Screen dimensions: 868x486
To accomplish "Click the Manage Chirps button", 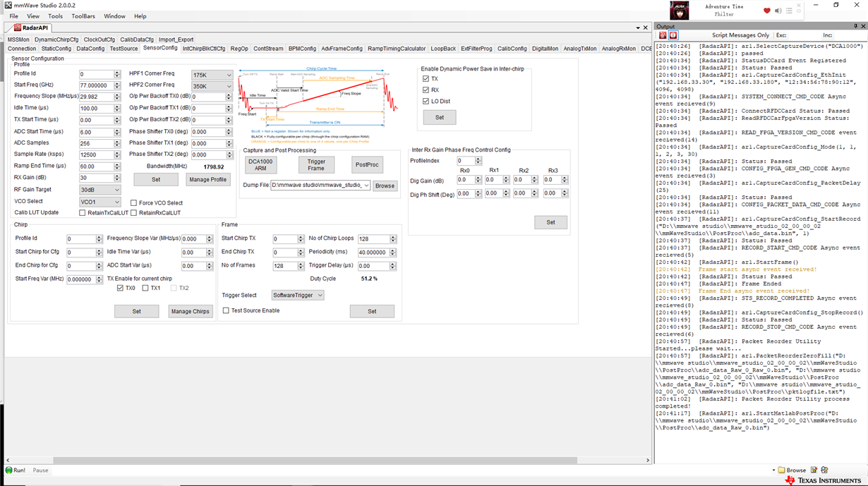I will coord(191,311).
